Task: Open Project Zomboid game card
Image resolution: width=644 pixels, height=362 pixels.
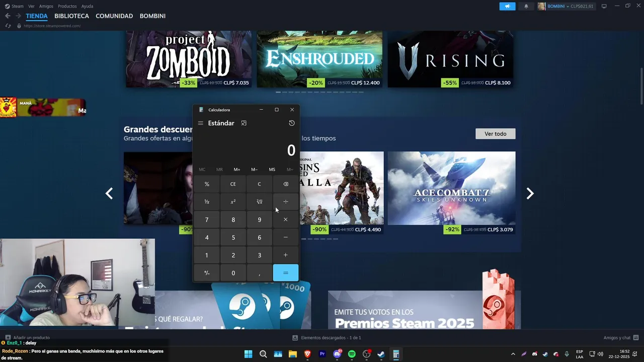Action: [x=189, y=59]
